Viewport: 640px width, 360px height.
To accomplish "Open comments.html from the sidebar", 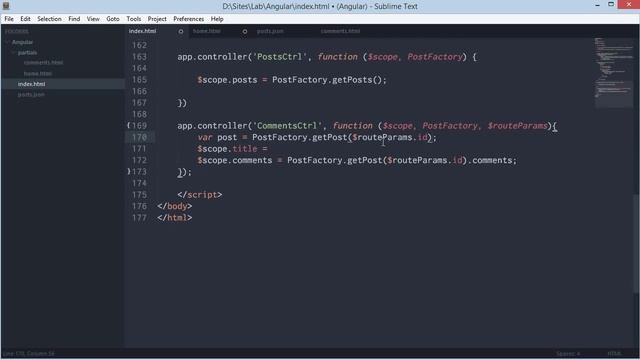I will point(43,63).
